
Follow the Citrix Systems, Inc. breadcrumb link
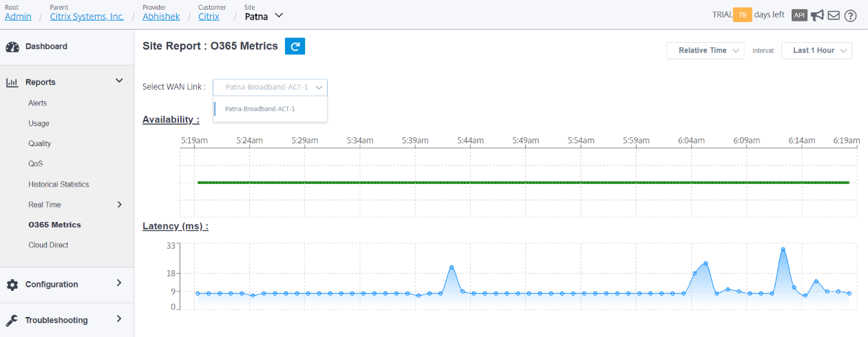tap(87, 17)
